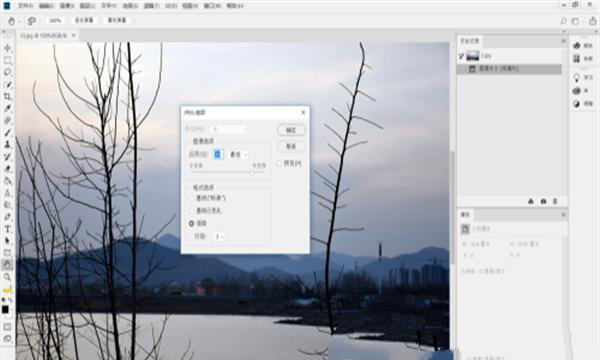Open the 色板 Swatches panel icon

tap(577, 58)
